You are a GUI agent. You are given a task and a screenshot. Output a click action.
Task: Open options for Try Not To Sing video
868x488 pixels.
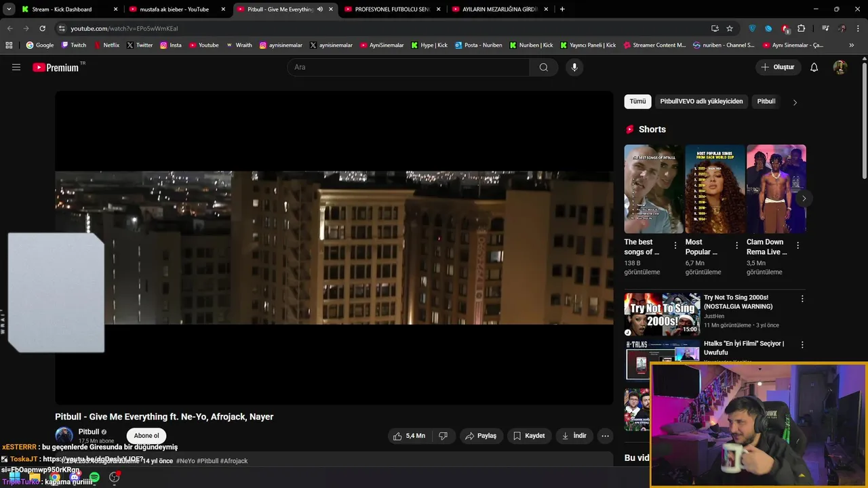point(802,299)
